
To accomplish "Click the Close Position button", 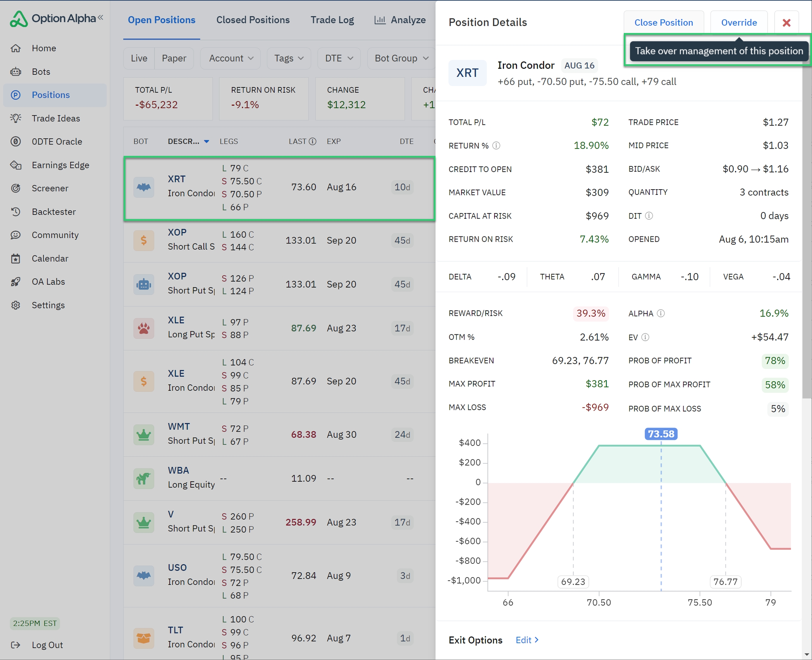I will pyautogui.click(x=663, y=23).
